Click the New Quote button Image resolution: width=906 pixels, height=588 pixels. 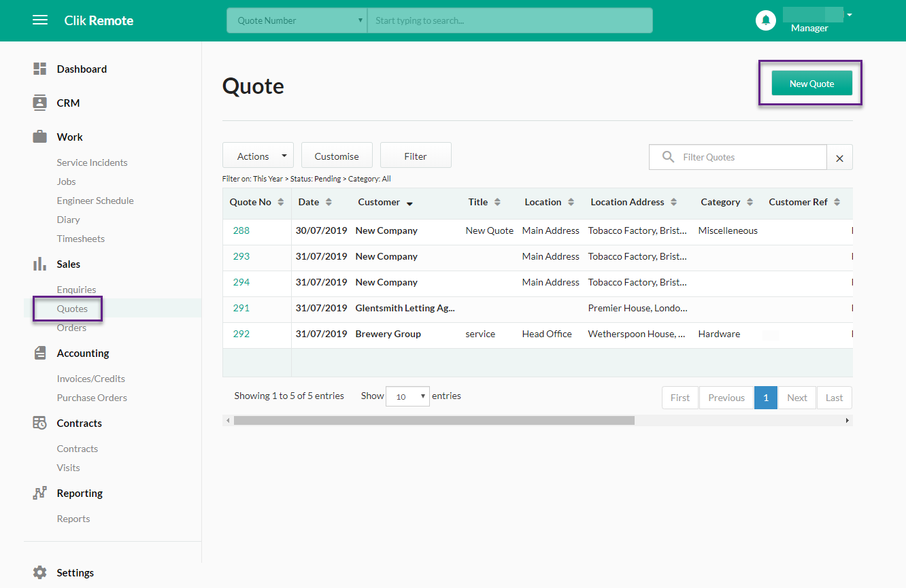811,84
